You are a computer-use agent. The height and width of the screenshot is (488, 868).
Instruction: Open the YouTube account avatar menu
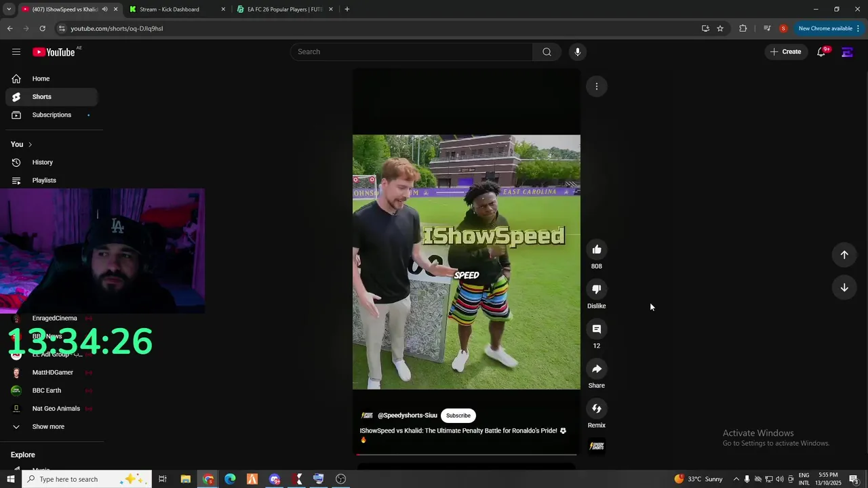tap(847, 52)
